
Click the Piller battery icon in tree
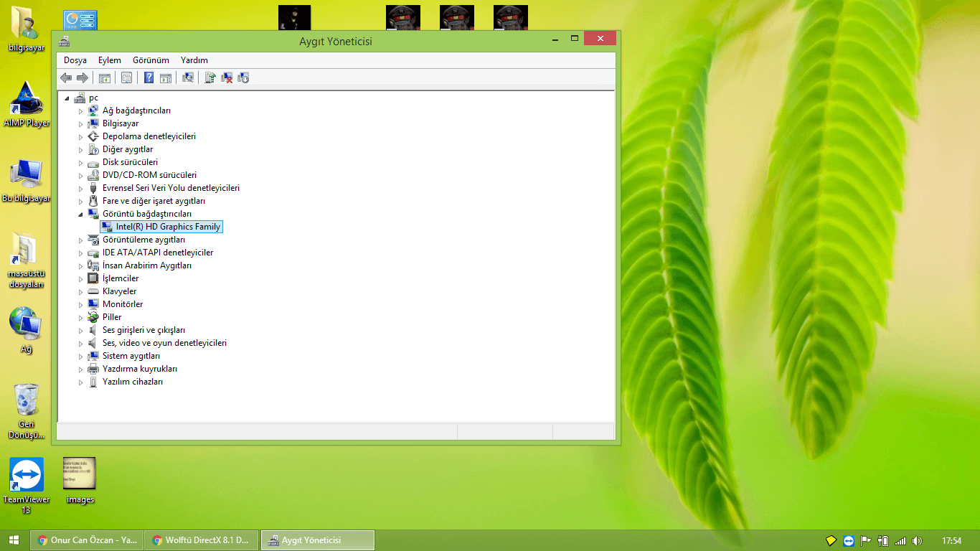click(x=93, y=317)
